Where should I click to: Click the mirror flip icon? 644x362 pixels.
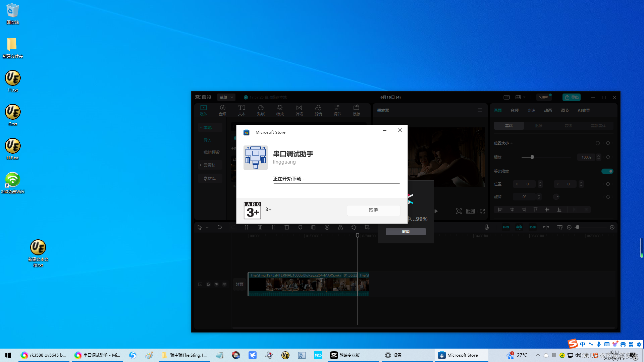coord(340,227)
